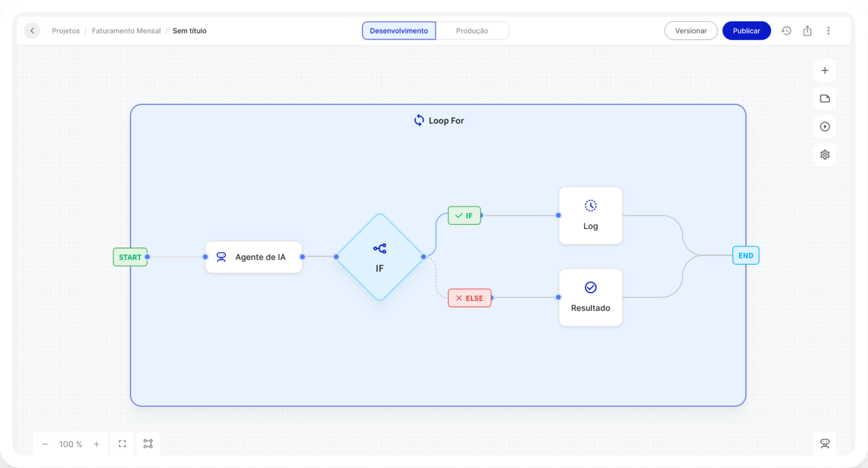The image size is (868, 468).
Task: Switch to the Produção tab
Action: coord(472,31)
